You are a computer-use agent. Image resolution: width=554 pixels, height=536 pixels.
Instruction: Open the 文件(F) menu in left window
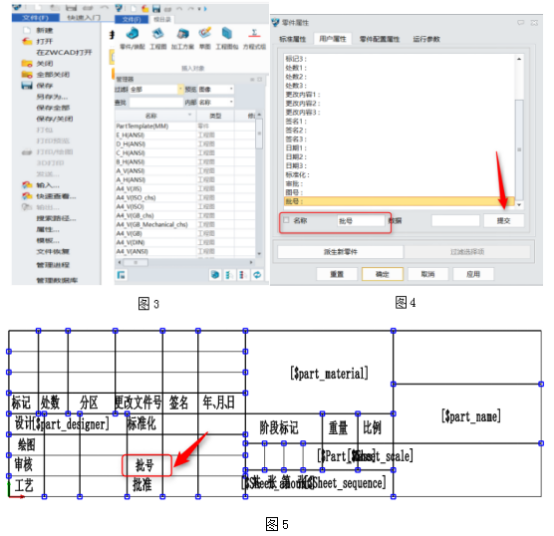click(x=35, y=18)
